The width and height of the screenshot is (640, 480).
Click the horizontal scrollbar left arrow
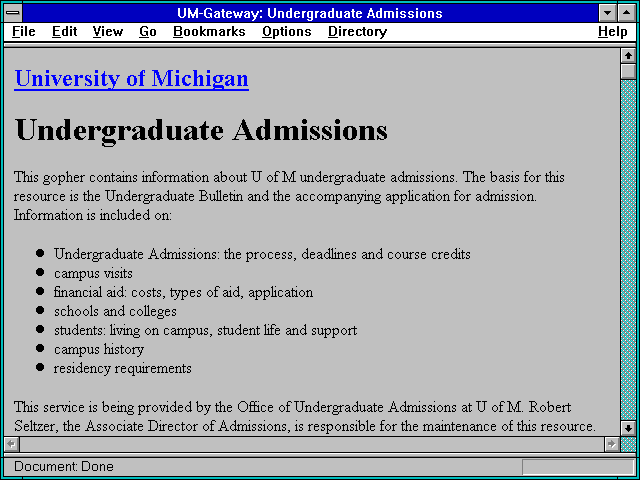11,444
